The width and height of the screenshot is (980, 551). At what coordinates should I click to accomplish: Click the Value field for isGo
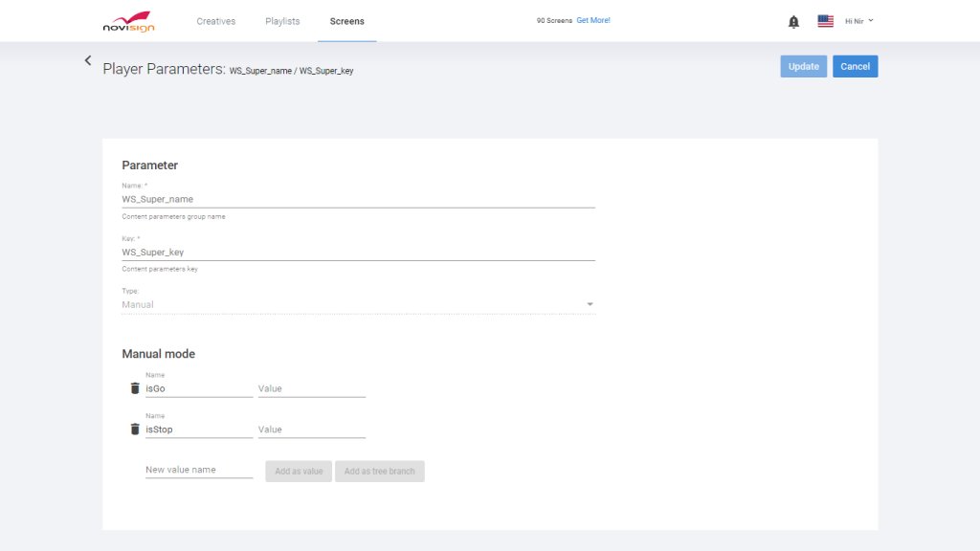(311, 389)
